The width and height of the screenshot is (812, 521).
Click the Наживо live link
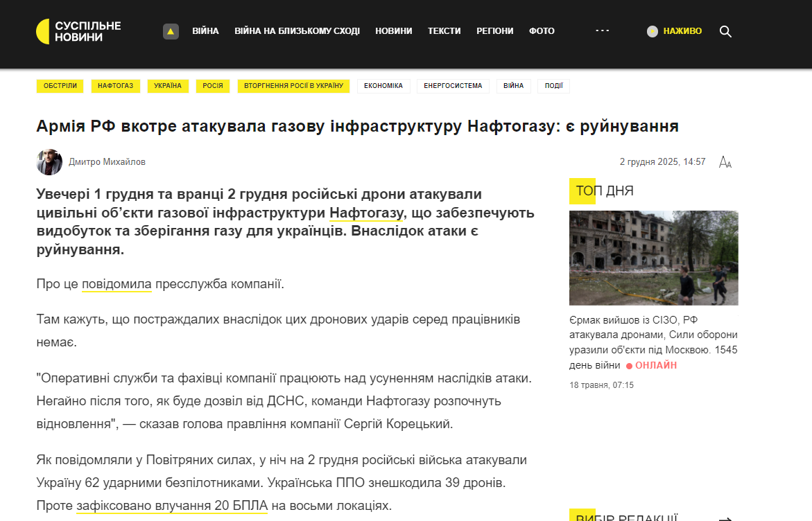682,31
